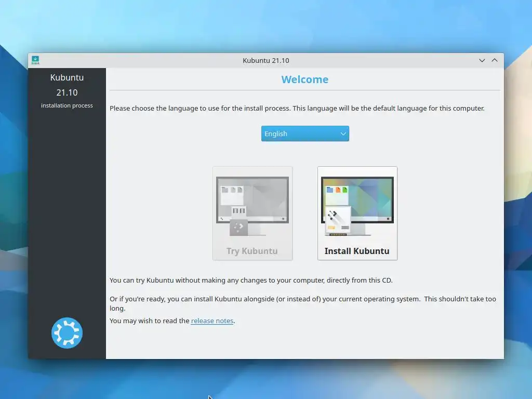Click the sidebar '21.10' version text
532x399 pixels.
(67, 92)
